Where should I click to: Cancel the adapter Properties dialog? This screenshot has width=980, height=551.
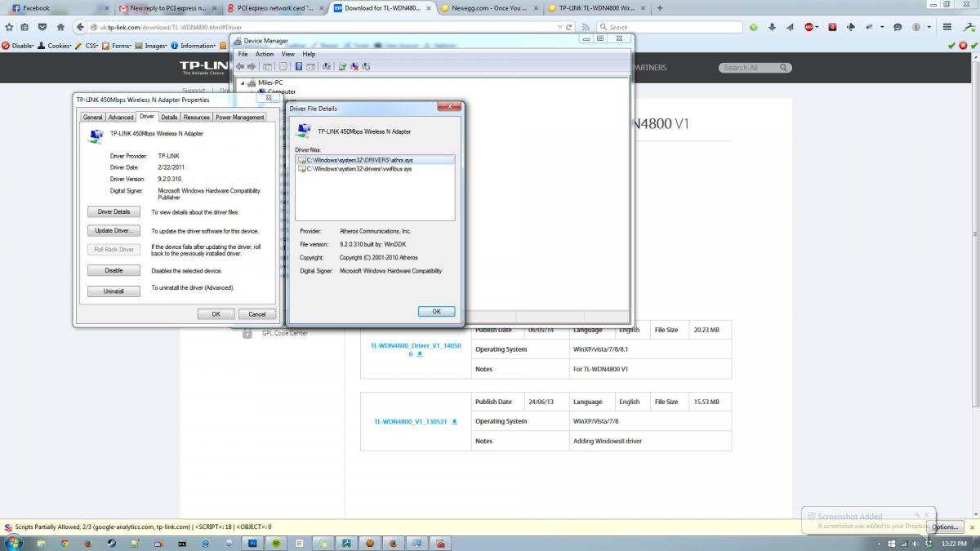coord(256,313)
